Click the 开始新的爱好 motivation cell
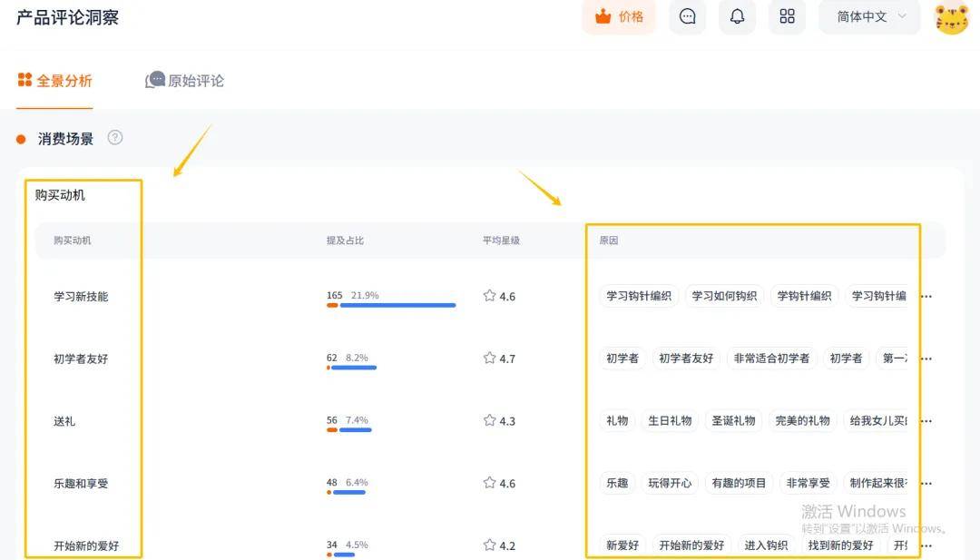Image resolution: width=980 pixels, height=560 pixels. 86,545
